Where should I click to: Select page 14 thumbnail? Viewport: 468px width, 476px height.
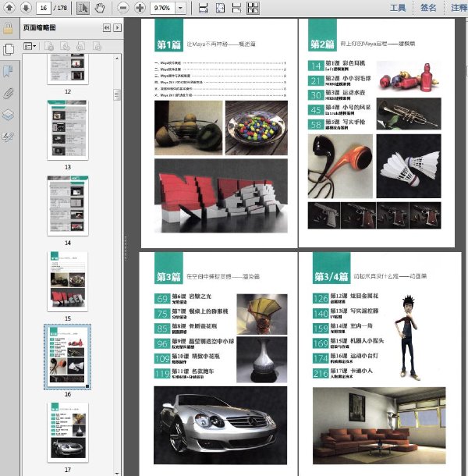pyautogui.click(x=68, y=205)
